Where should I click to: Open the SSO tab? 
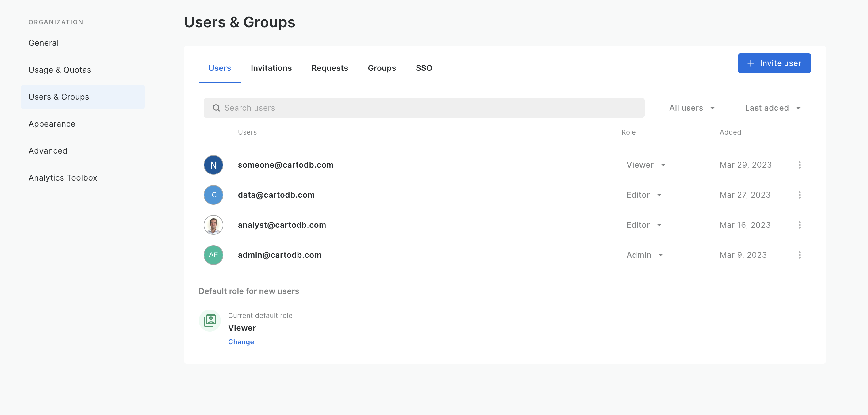424,68
